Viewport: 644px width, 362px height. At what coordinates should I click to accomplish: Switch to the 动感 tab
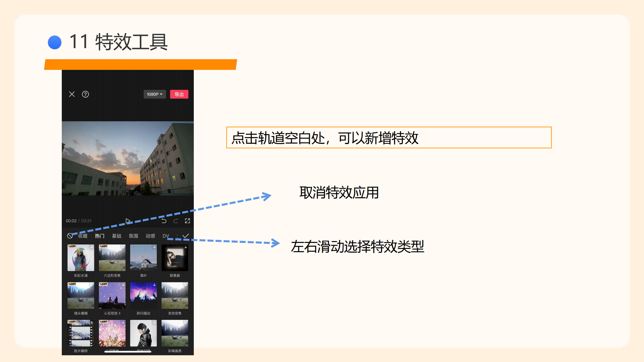click(x=150, y=236)
